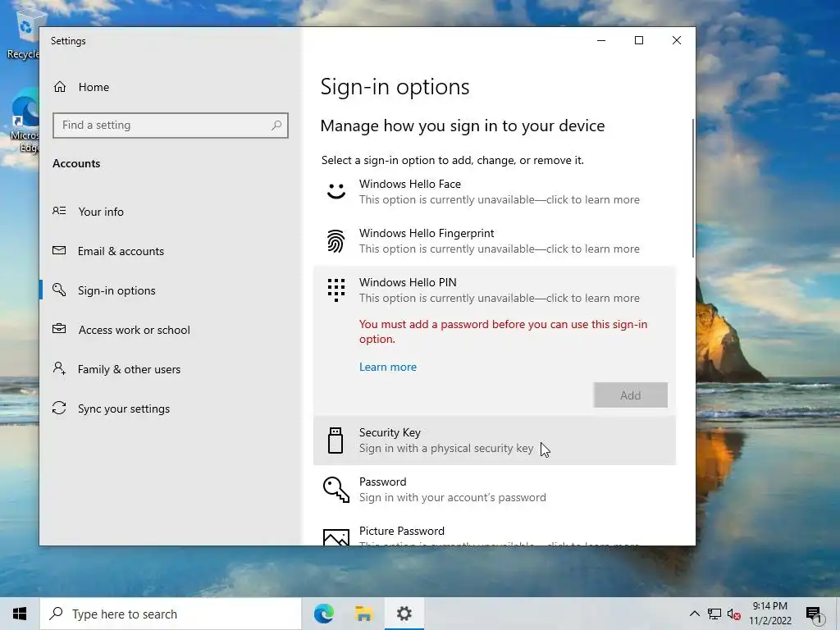Open Sync your settings page
Viewport: 840px width, 630px height.
(171, 409)
